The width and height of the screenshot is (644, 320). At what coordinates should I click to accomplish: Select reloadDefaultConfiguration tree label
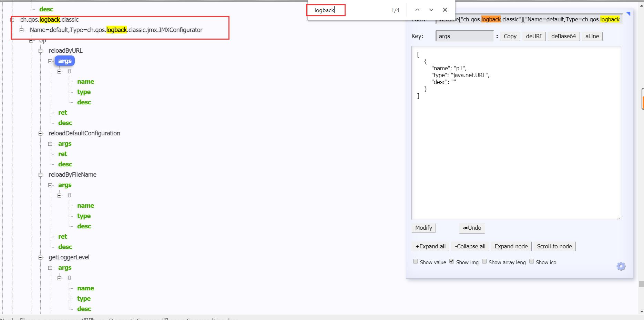[x=84, y=133]
